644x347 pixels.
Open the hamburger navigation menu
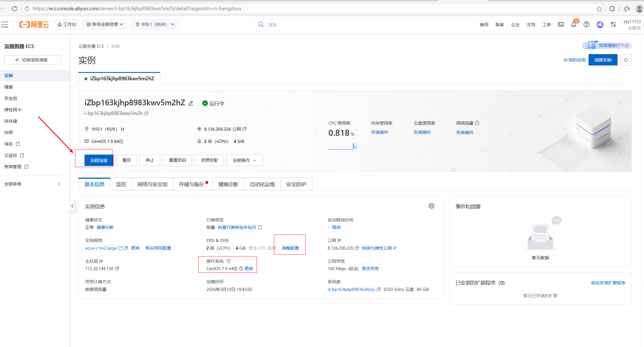pos(5,24)
